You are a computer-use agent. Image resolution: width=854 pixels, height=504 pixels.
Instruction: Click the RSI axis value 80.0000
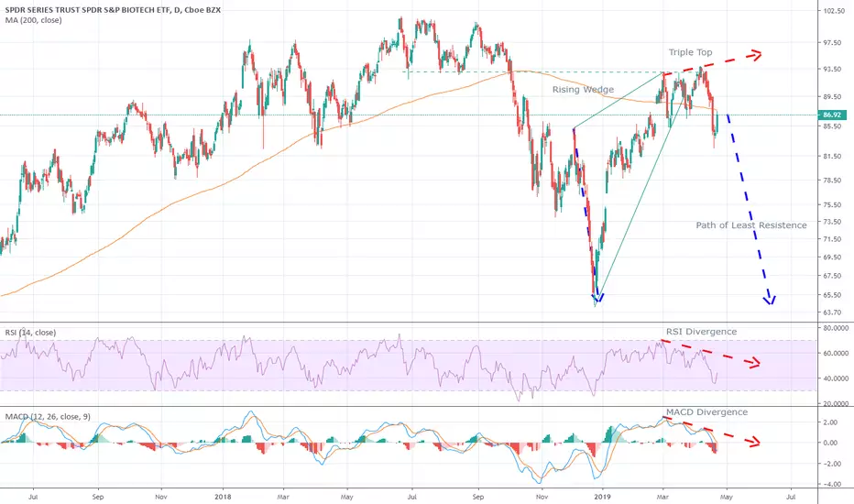(835, 328)
